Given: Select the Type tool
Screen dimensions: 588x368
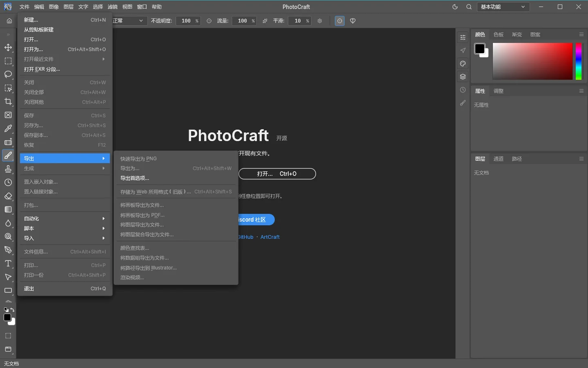Looking at the screenshot, I should 8,263.
